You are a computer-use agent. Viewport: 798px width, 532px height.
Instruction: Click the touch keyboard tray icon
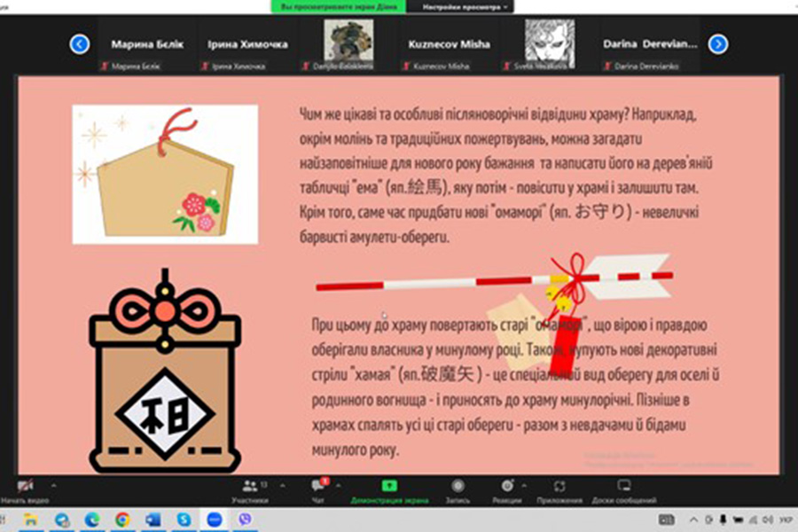point(666,520)
